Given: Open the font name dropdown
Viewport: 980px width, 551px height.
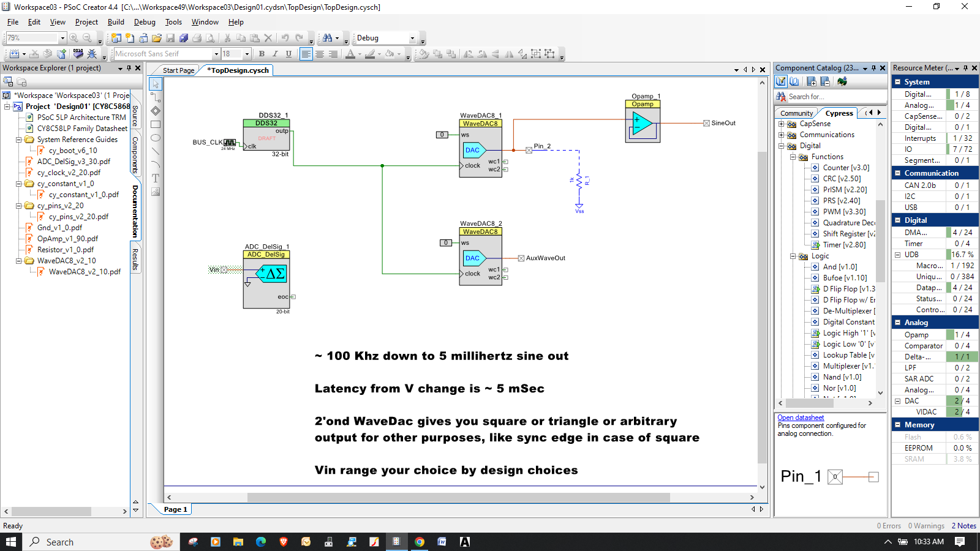Looking at the screenshot, I should pyautogui.click(x=216, y=54).
